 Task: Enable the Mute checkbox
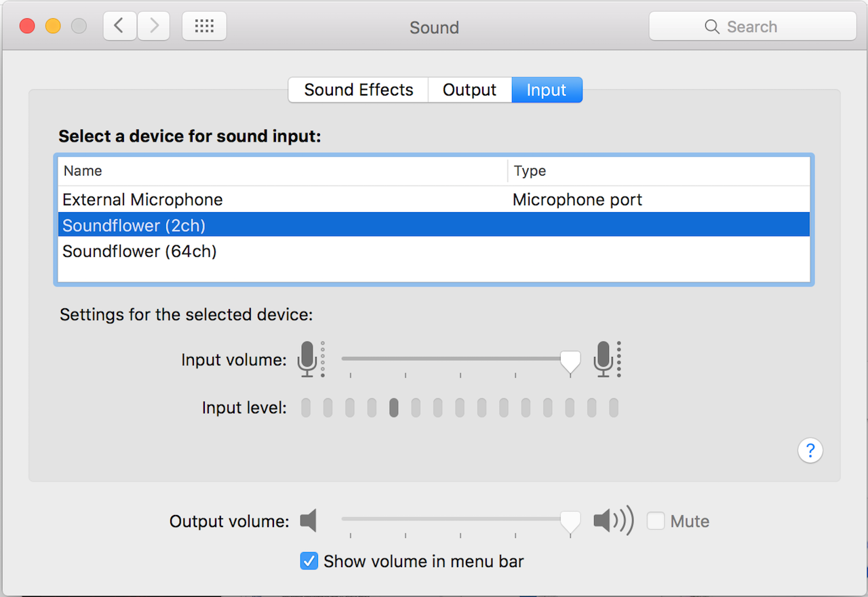click(656, 521)
